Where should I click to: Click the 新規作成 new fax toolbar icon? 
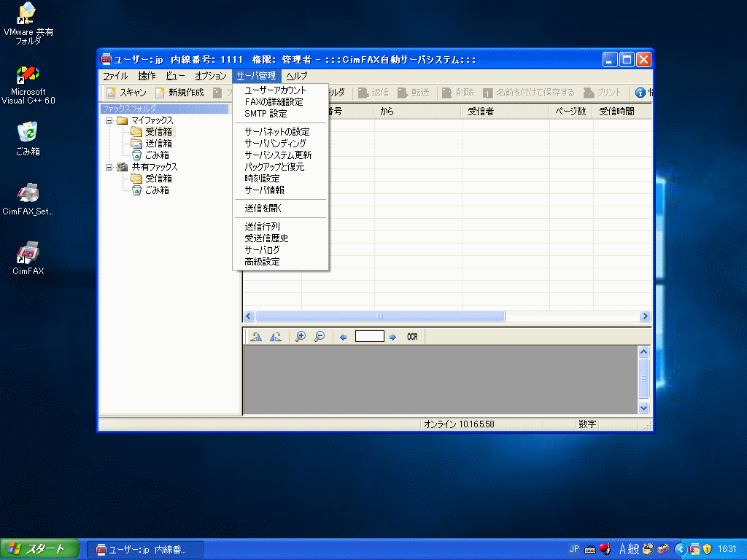[x=160, y=93]
